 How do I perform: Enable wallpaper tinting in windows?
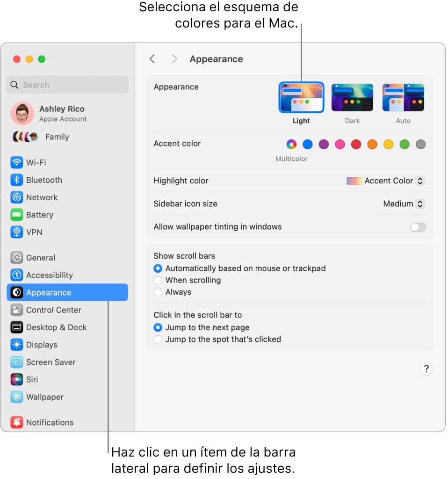pos(418,227)
